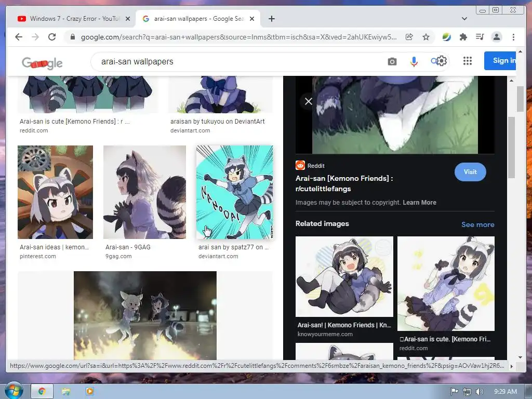Click Chrome in the taskbar
Image resolution: width=532 pixels, height=399 pixels.
(x=42, y=391)
